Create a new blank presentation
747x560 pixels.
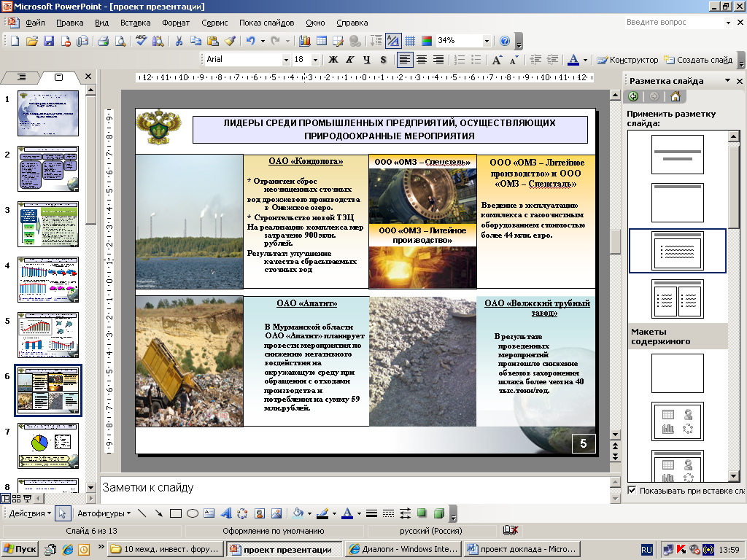coord(15,41)
